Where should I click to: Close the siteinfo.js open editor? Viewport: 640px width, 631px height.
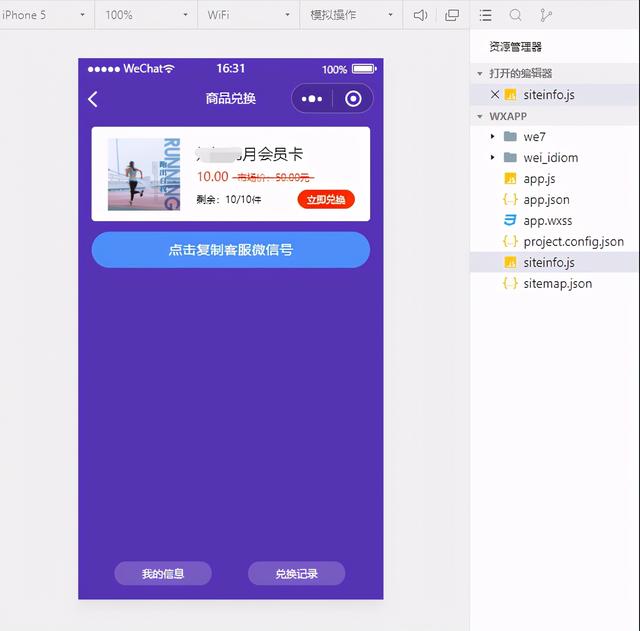pyautogui.click(x=495, y=95)
